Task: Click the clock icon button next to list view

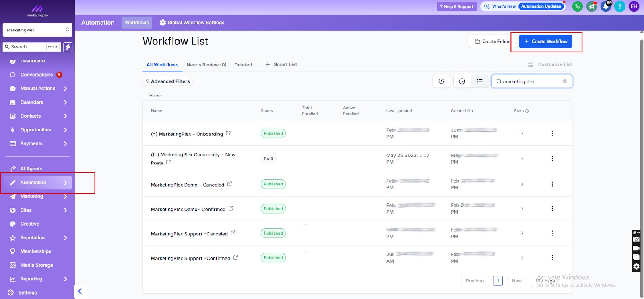Action: click(462, 81)
